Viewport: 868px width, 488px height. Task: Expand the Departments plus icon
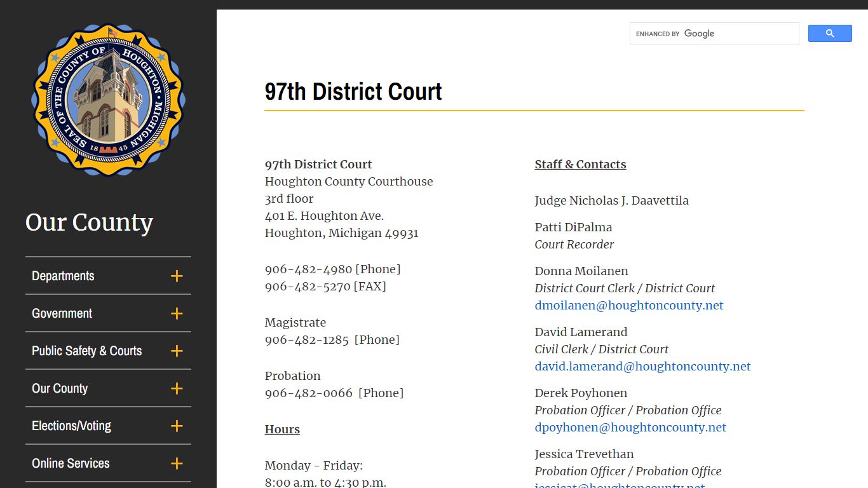click(x=177, y=276)
